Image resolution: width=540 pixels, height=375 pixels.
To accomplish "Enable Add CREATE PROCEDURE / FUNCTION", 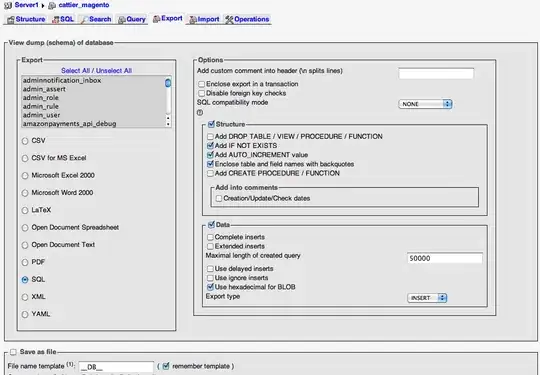I will 210,174.
